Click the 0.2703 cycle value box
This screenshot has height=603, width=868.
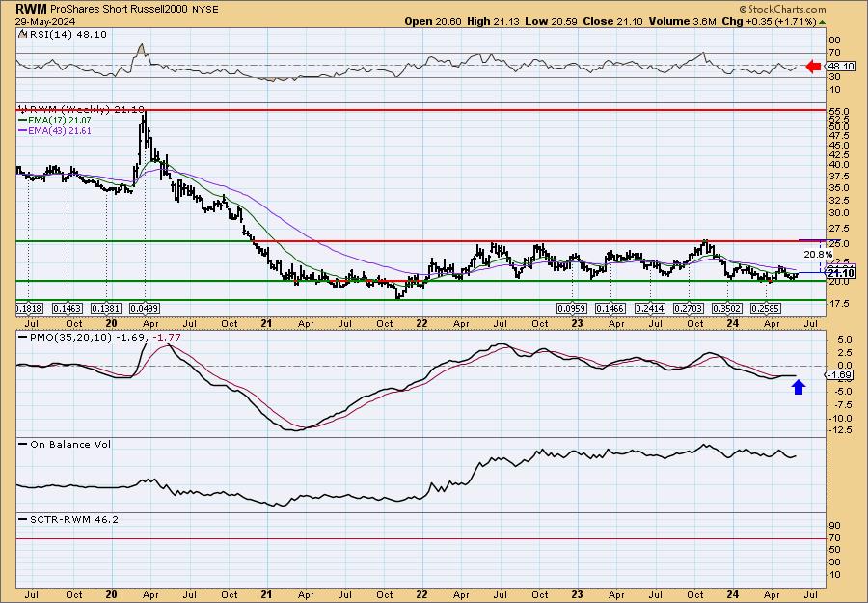tap(688, 308)
